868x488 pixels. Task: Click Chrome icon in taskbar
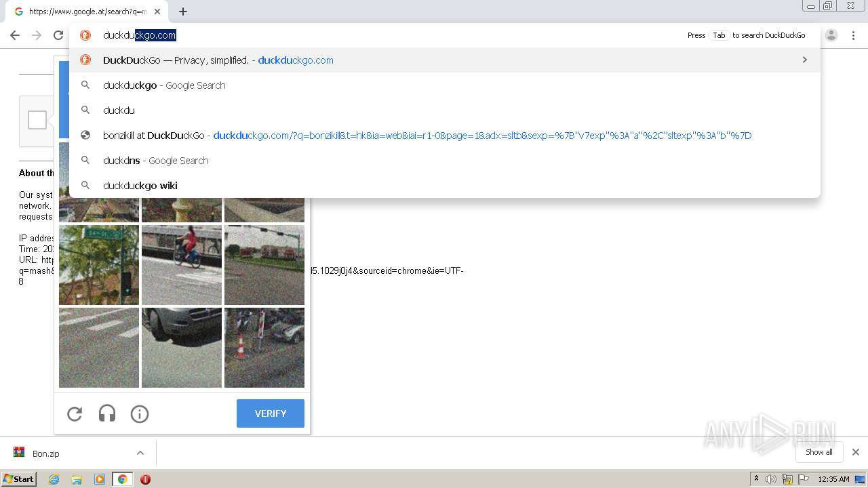(123, 479)
